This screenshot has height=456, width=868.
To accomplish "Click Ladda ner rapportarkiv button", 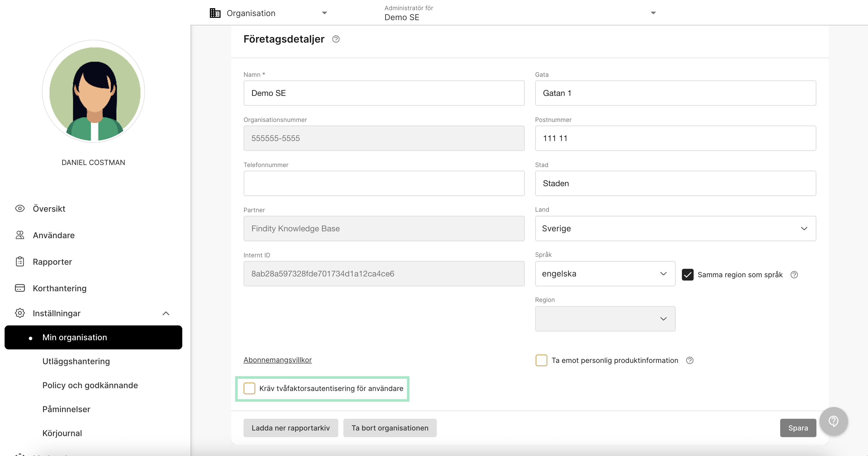I will 291,428.
